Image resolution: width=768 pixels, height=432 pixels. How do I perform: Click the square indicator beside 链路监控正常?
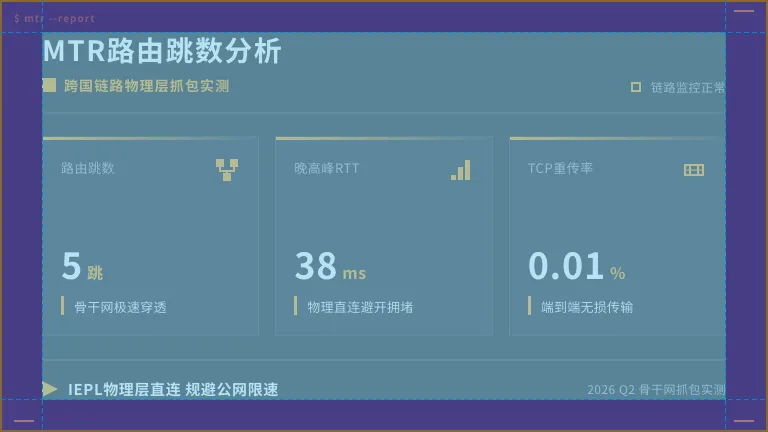pyautogui.click(x=636, y=87)
